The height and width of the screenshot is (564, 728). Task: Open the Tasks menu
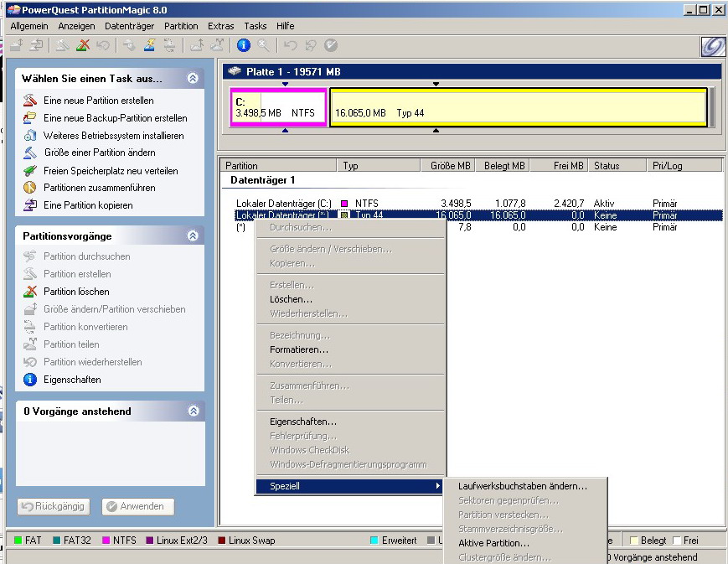click(x=256, y=26)
